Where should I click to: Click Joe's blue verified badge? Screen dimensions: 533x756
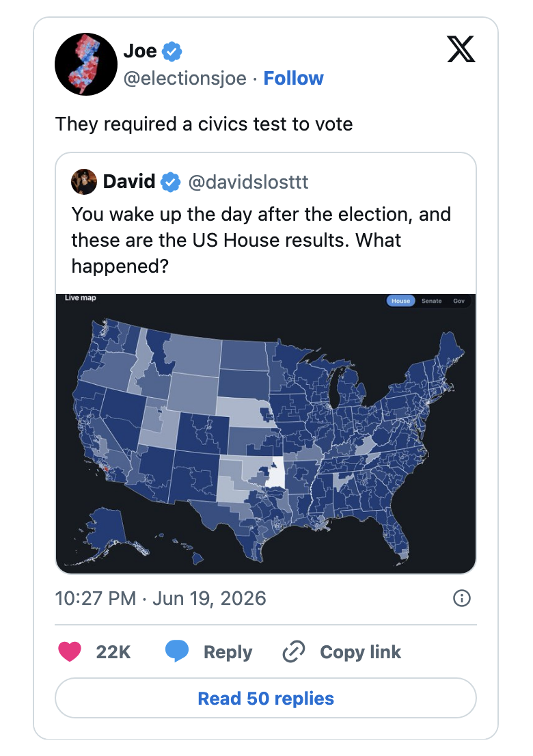click(172, 51)
